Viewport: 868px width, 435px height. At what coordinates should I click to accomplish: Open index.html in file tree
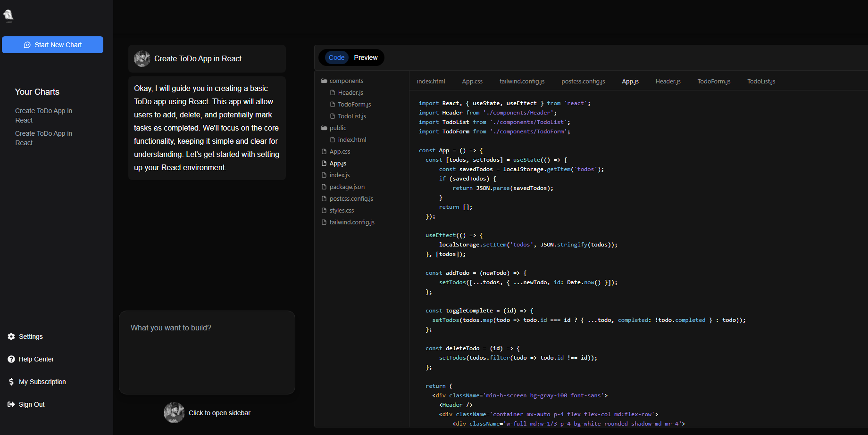pyautogui.click(x=352, y=140)
